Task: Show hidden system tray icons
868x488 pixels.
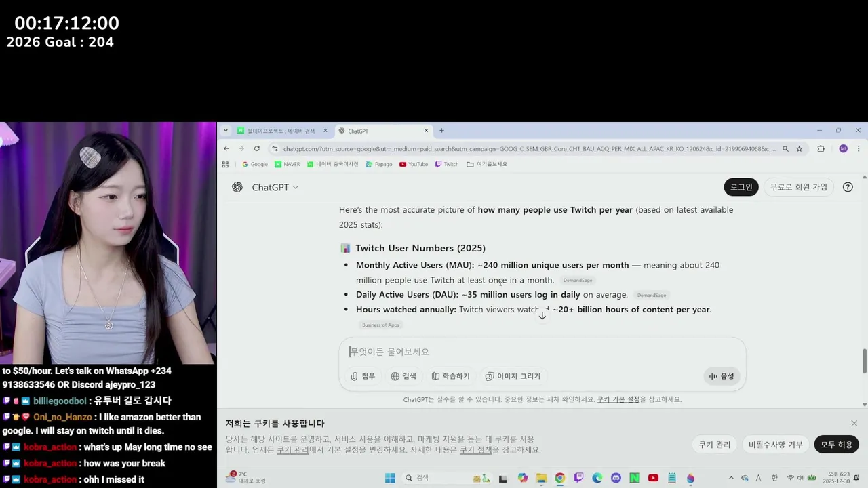Action: (x=731, y=478)
